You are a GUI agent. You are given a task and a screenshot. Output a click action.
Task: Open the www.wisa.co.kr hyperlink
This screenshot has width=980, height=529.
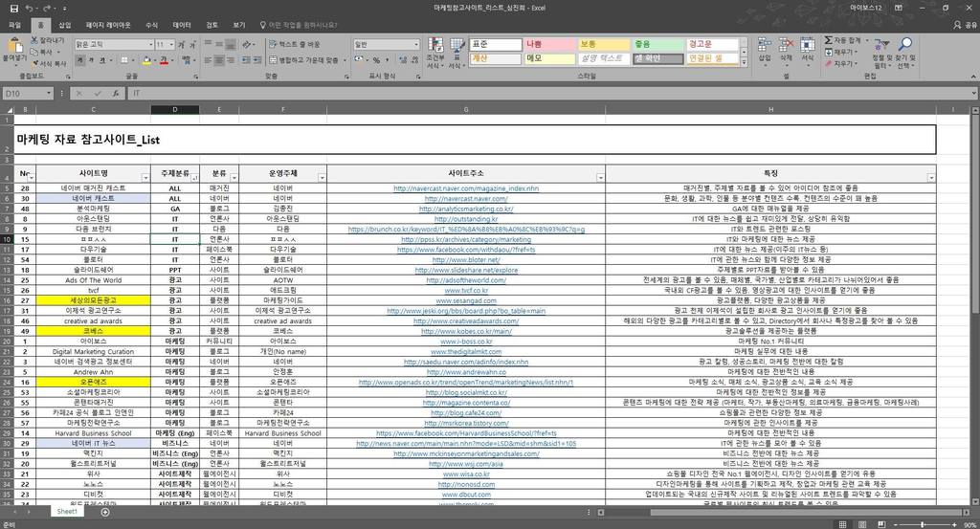tap(466, 474)
